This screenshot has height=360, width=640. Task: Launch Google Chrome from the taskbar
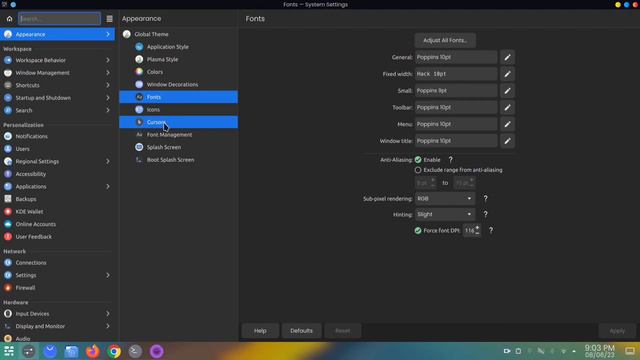click(x=114, y=351)
